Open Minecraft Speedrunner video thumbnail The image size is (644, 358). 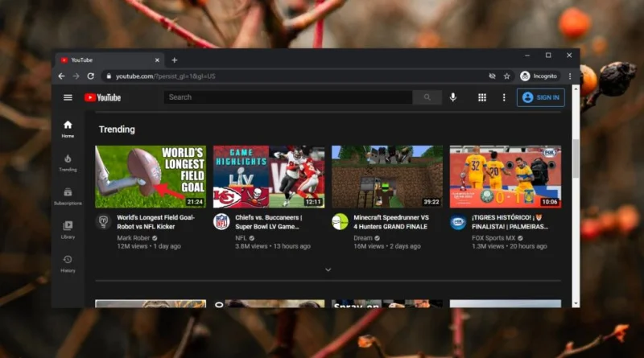pos(387,176)
